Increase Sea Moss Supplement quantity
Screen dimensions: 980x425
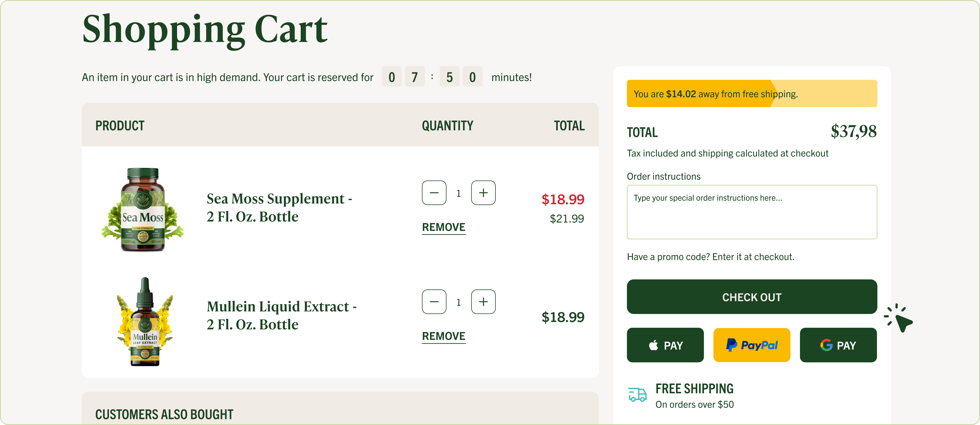click(x=483, y=193)
